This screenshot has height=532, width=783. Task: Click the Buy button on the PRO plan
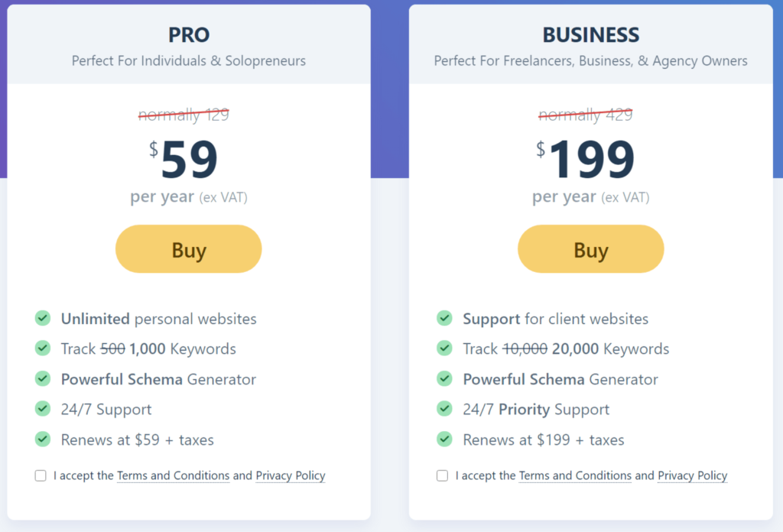click(x=188, y=249)
